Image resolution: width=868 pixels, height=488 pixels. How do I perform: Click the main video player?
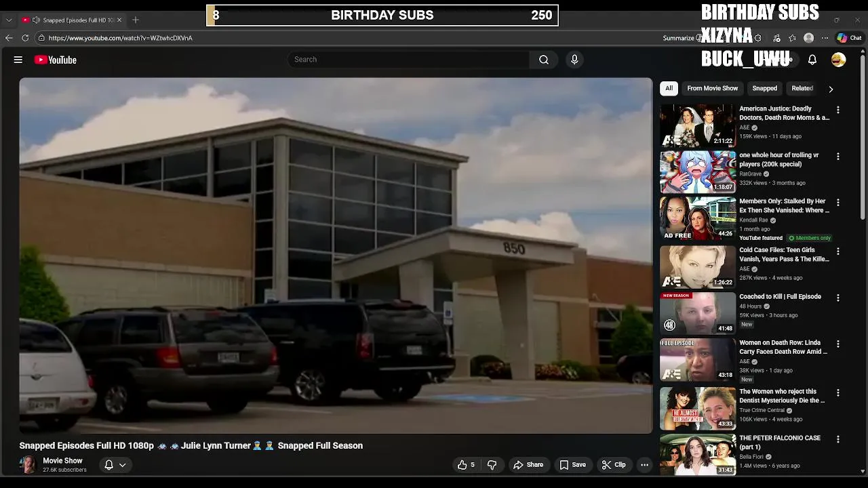click(336, 256)
